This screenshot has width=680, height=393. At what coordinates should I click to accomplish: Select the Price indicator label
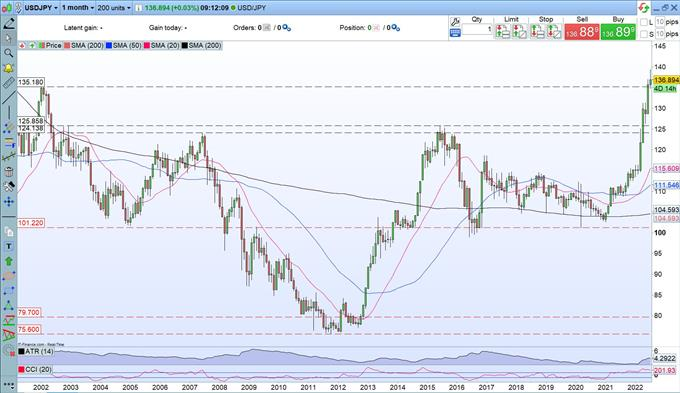coord(53,45)
